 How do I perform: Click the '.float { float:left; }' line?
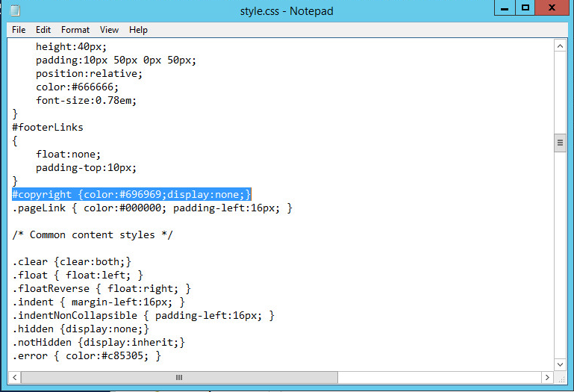(x=78, y=275)
